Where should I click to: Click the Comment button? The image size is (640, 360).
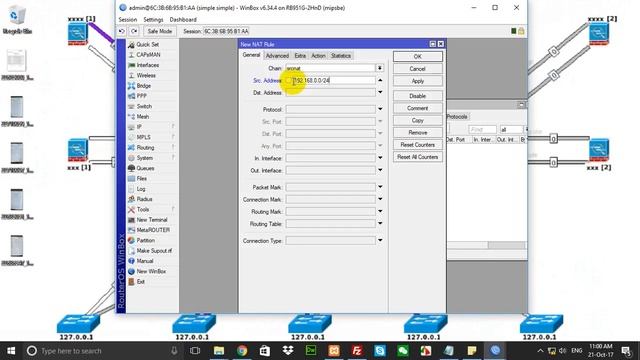tap(418, 108)
